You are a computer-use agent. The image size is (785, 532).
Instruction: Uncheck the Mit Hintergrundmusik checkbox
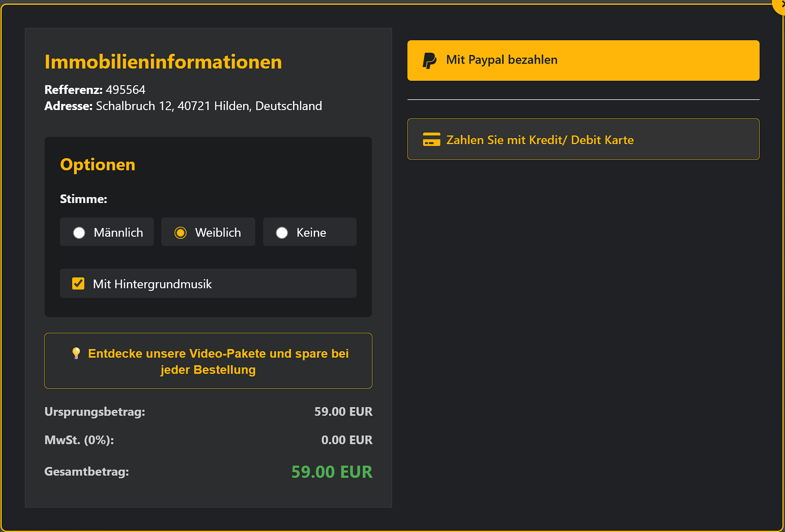[x=78, y=283]
